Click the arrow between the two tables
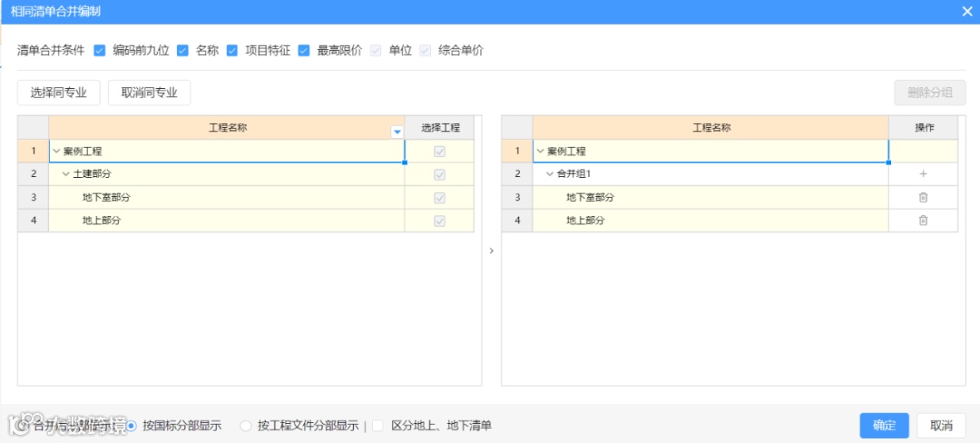Viewport: 980px width, 443px height. pos(491,251)
